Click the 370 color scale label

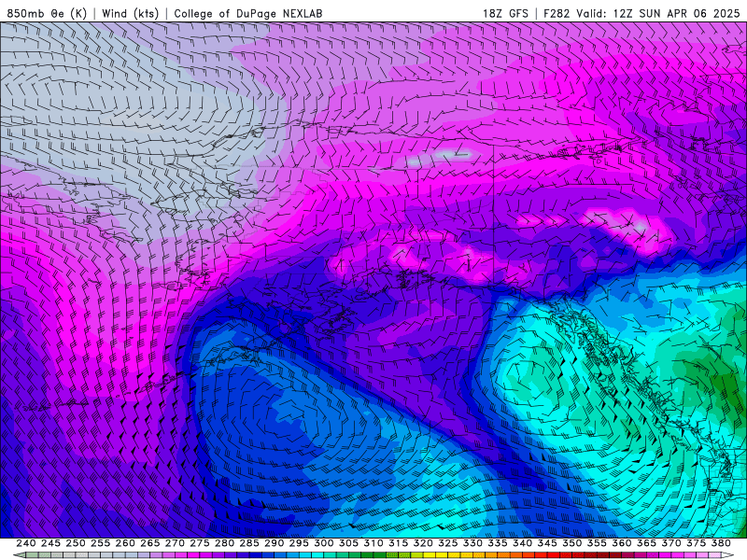pyautogui.click(x=671, y=543)
